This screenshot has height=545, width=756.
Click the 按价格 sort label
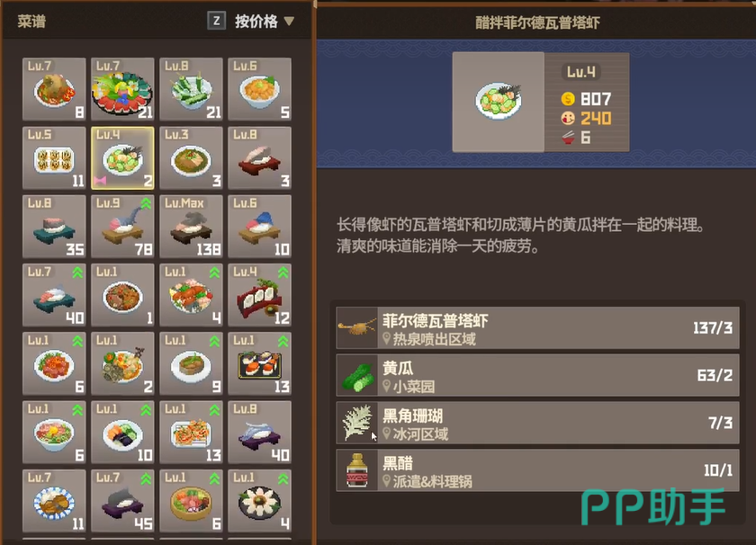coord(256,22)
